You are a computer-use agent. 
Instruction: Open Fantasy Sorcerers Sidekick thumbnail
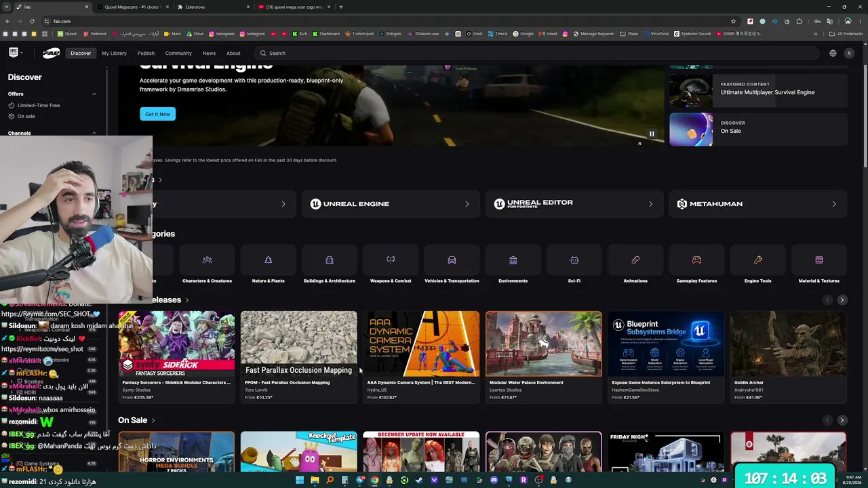click(x=176, y=344)
